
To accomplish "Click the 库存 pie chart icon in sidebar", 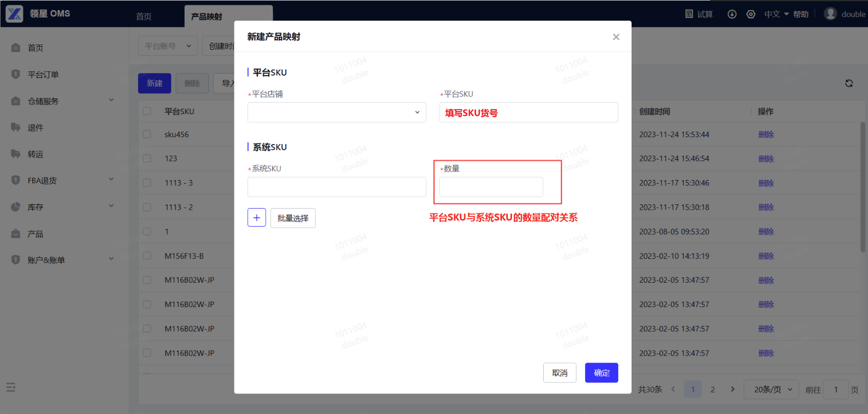I will click(16, 206).
